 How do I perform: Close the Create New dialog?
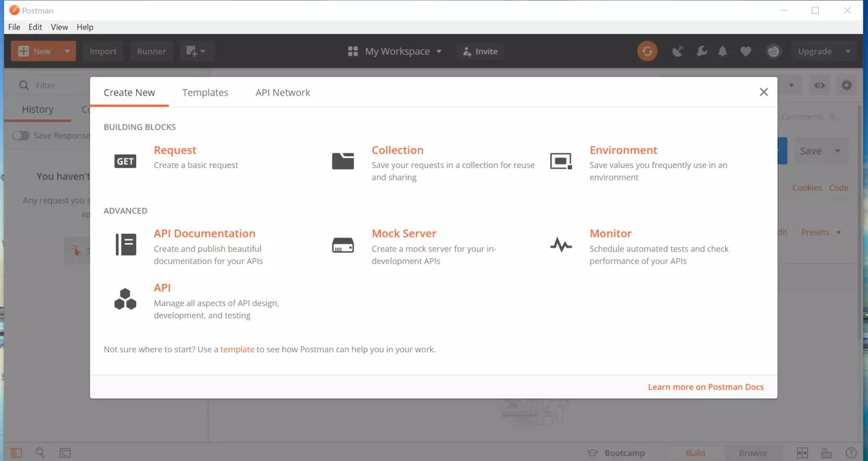pos(763,92)
